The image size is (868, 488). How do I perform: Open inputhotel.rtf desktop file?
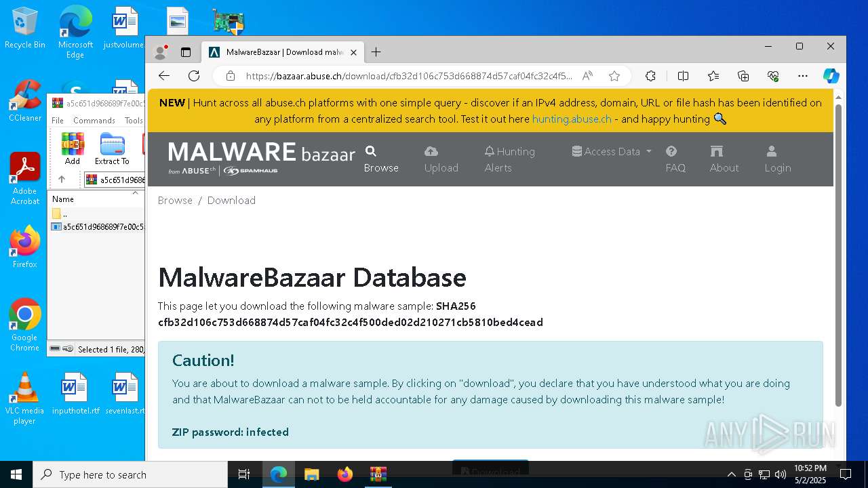pos(75,394)
